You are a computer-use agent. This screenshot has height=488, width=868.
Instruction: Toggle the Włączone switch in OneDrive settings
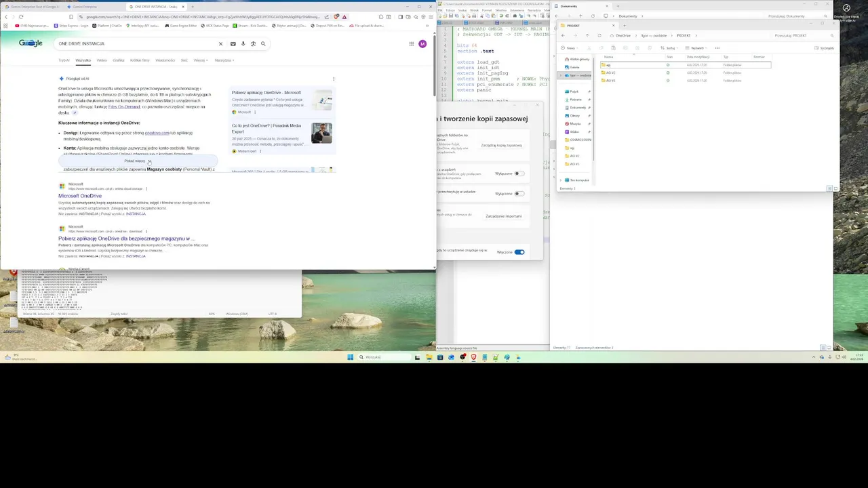coord(519,252)
